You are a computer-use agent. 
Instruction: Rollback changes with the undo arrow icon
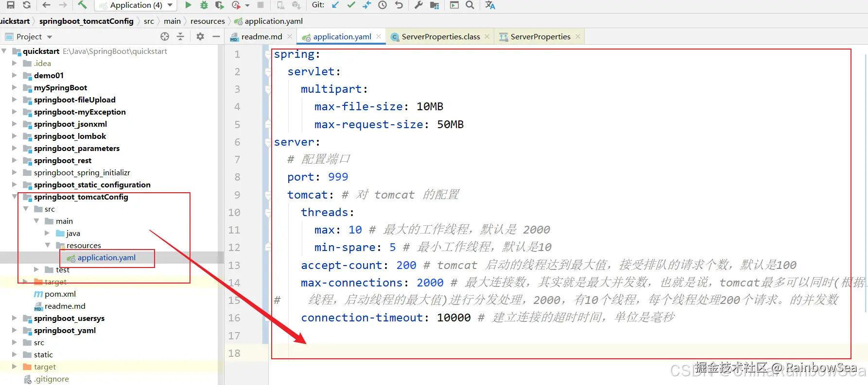tap(399, 5)
